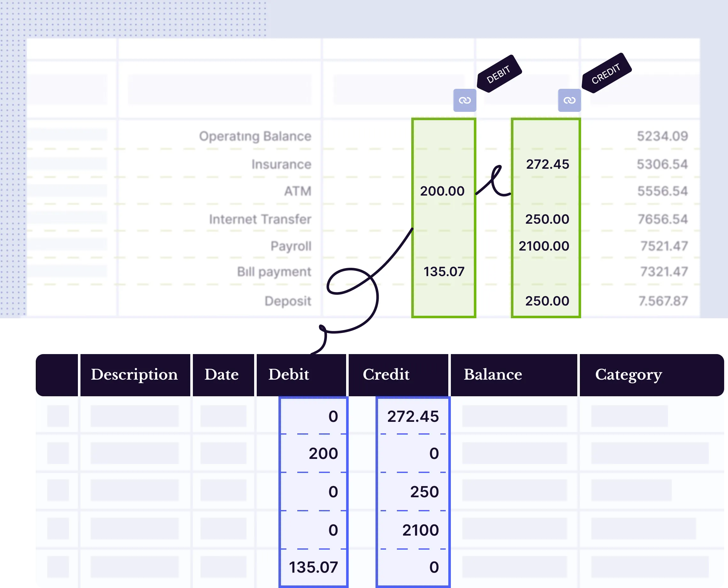Click the Balance column header
The width and height of the screenshot is (728, 588).
[x=493, y=374]
